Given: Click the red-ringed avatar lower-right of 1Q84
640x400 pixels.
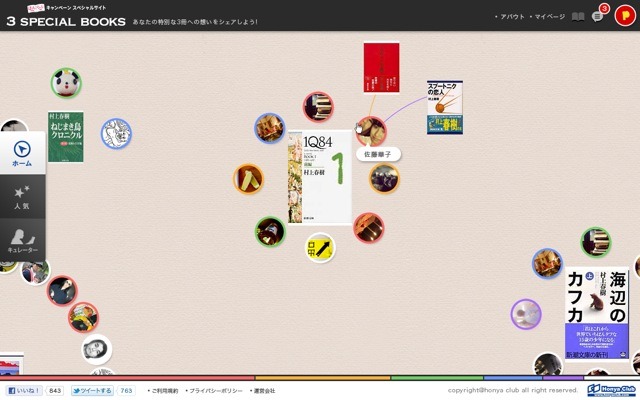Looking at the screenshot, I should click(x=369, y=228).
